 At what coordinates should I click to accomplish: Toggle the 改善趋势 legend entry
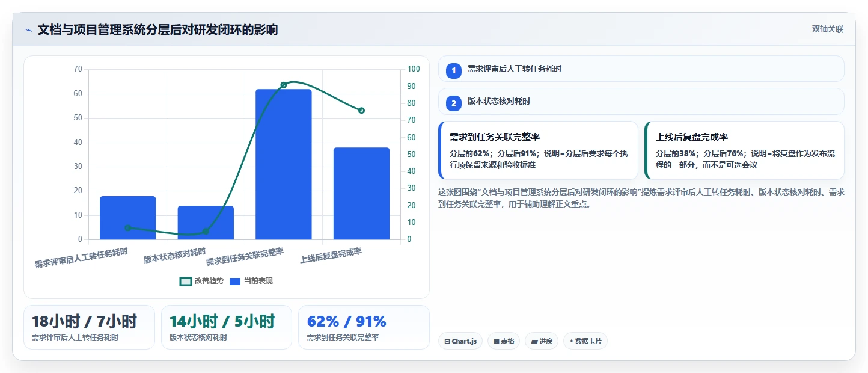pos(201,281)
